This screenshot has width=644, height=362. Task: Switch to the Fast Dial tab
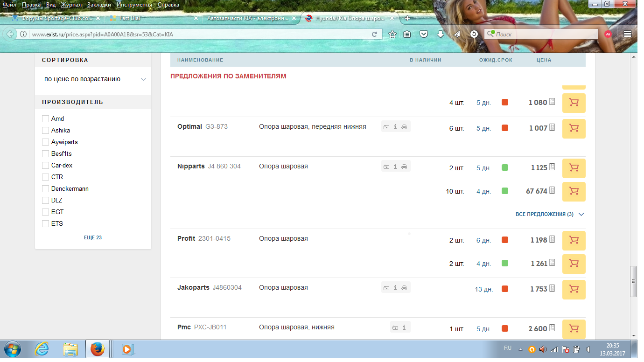pos(149,18)
